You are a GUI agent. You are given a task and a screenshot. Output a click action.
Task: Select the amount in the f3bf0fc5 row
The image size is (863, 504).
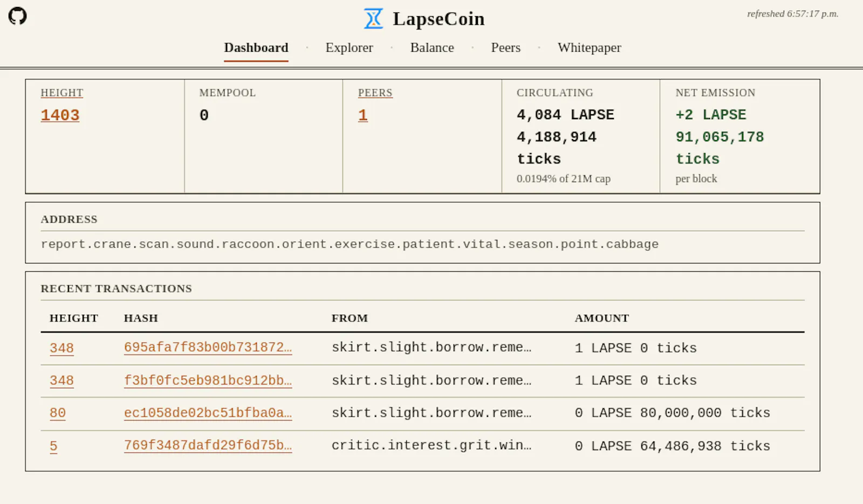point(636,381)
